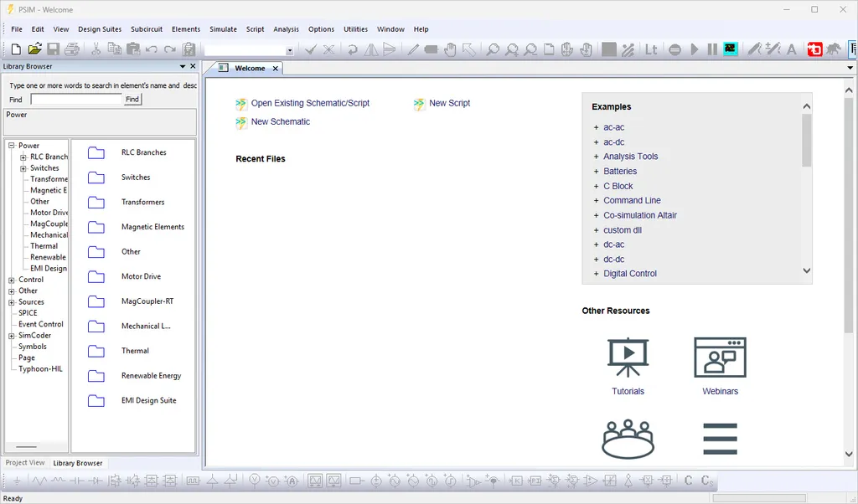The width and height of the screenshot is (858, 504).
Task: Click the Rotate element icon
Action: (353, 49)
